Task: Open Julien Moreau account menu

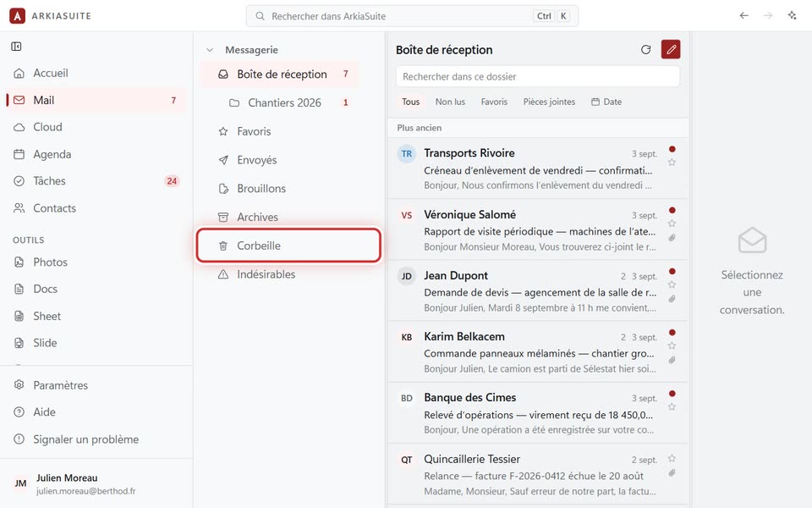Action: coord(96,483)
